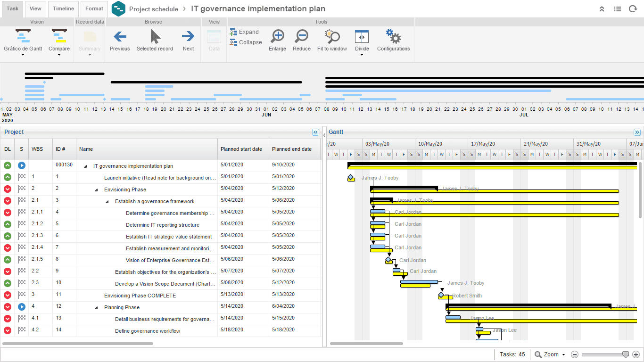This screenshot has width=644, height=362.
Task: Go to the Previous record arrow
Action: [x=120, y=36]
